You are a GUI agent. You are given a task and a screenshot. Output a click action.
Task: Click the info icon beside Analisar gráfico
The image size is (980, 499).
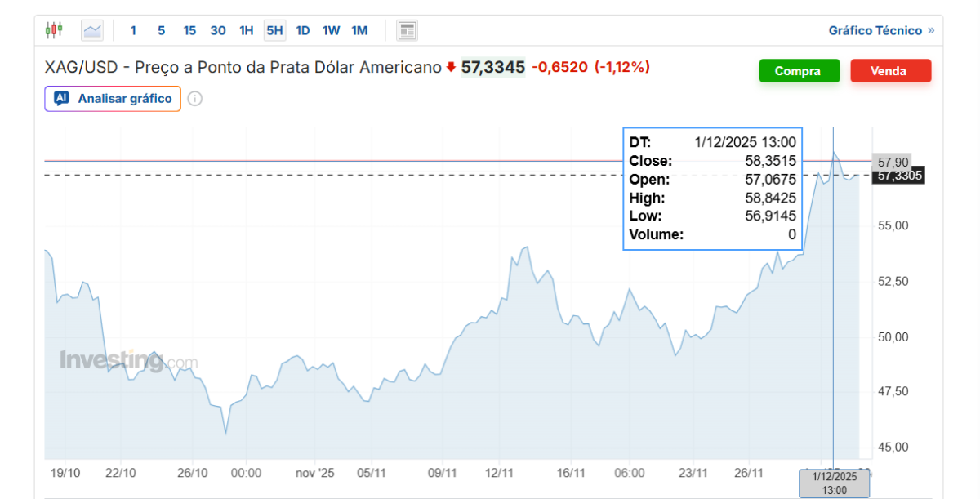pyautogui.click(x=194, y=99)
